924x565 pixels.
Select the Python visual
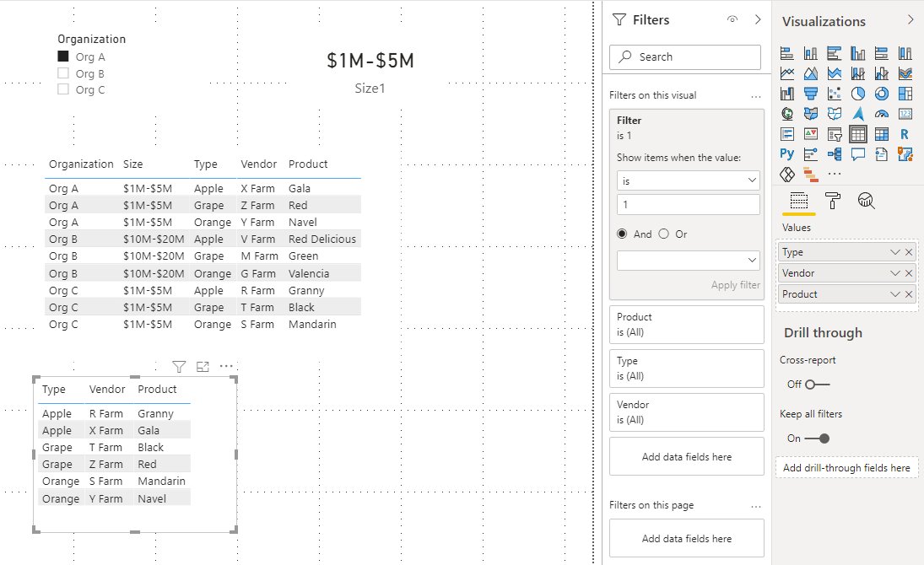(786, 153)
